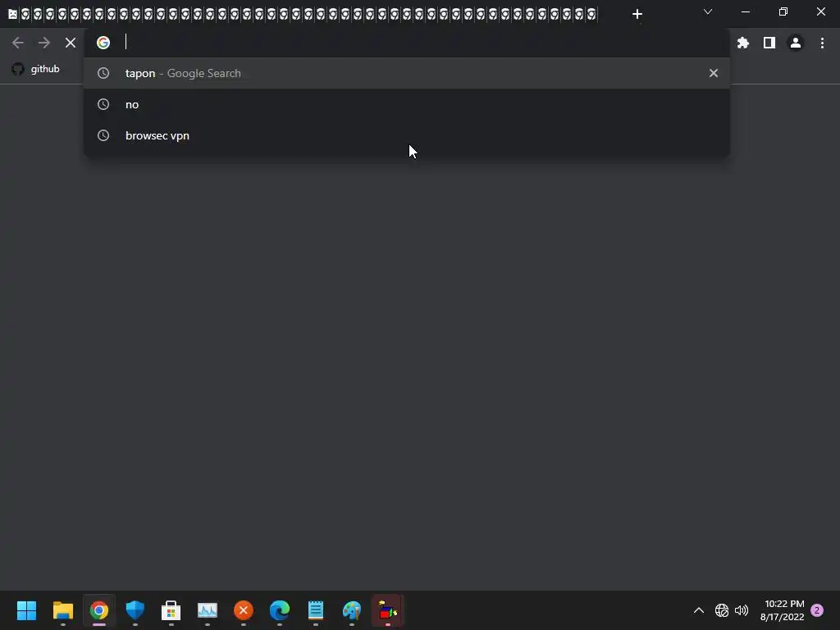Toggle the side panel icon

tap(769, 43)
